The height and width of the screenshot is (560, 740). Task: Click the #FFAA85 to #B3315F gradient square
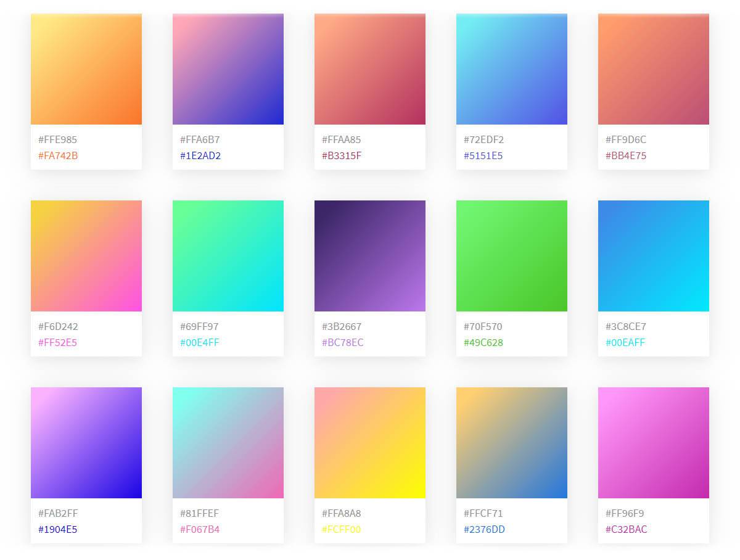[x=370, y=69]
